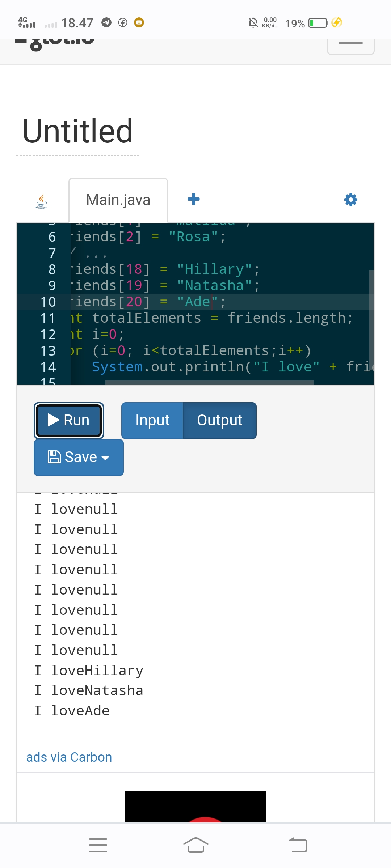Click line number 7 in gutter

(x=52, y=253)
